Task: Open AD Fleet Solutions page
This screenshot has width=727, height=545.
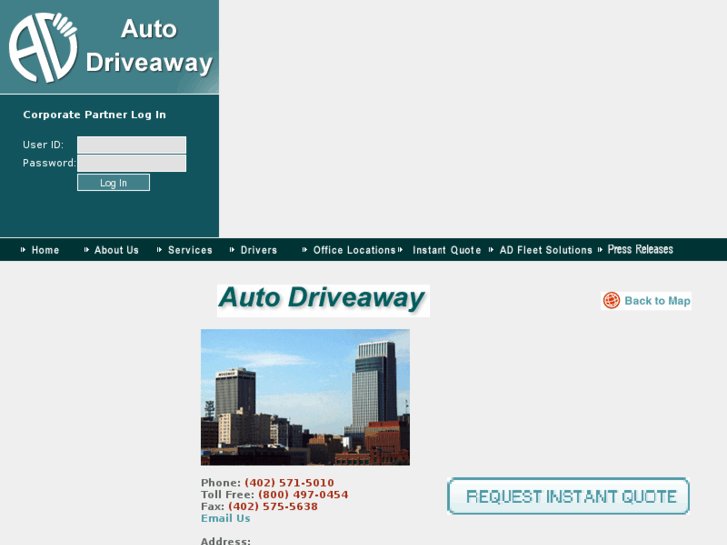Action: (546, 250)
